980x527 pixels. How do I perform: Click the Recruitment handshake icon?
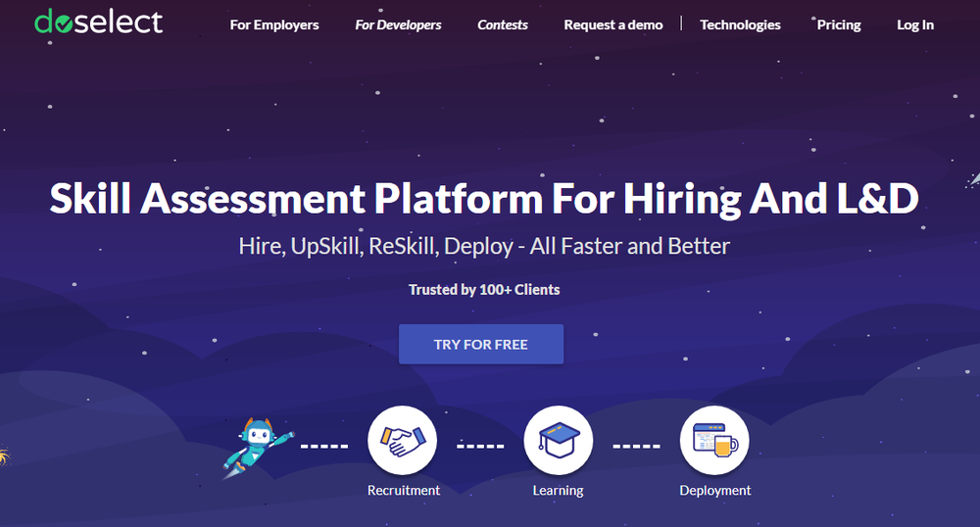pos(402,440)
